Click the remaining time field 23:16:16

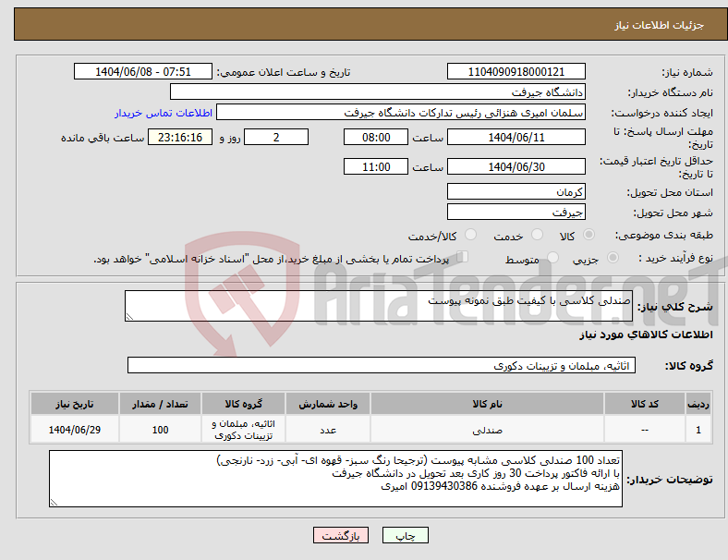click(180, 138)
